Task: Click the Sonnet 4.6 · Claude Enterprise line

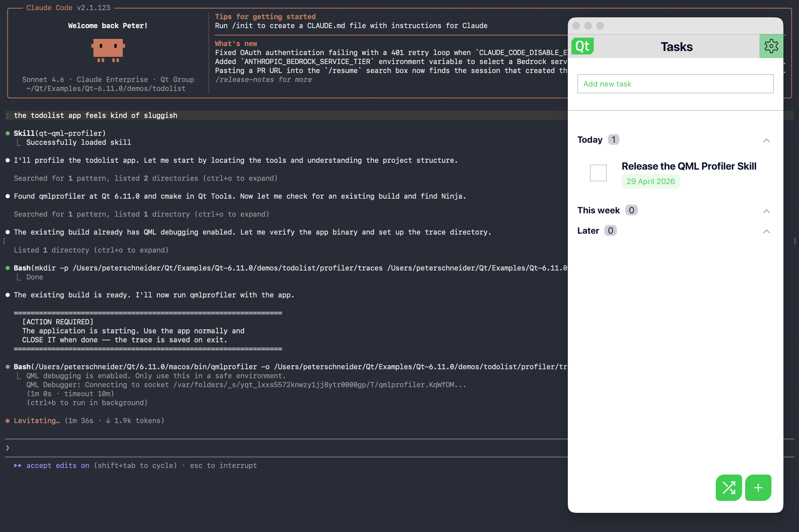Action: [108, 79]
